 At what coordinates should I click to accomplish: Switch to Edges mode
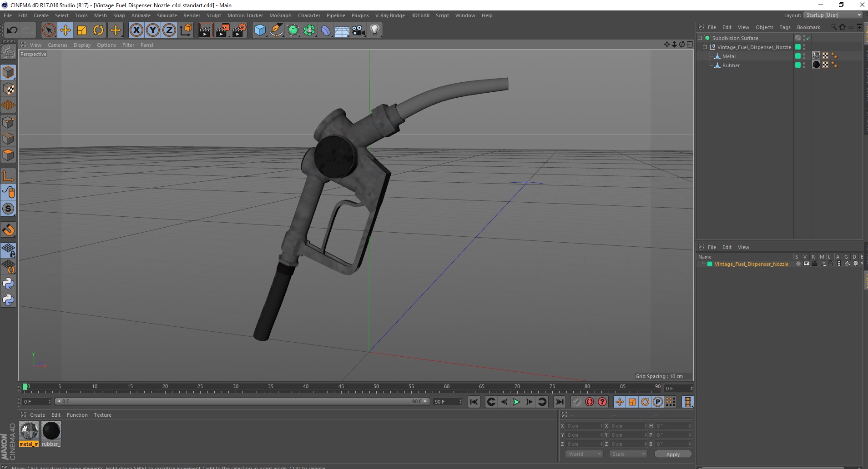(x=8, y=139)
